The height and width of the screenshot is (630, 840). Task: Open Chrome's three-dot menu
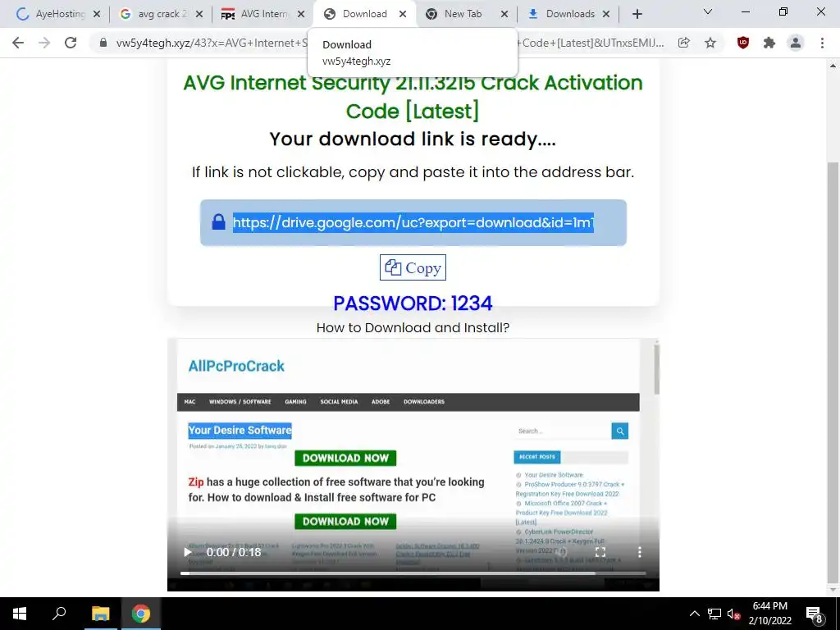(x=822, y=43)
